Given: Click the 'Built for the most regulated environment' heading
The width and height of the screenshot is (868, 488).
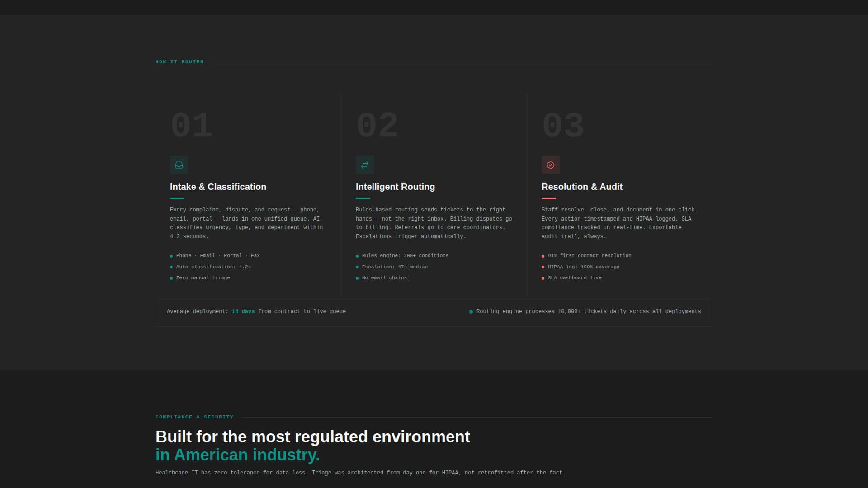Looking at the screenshot, I should point(313,437).
